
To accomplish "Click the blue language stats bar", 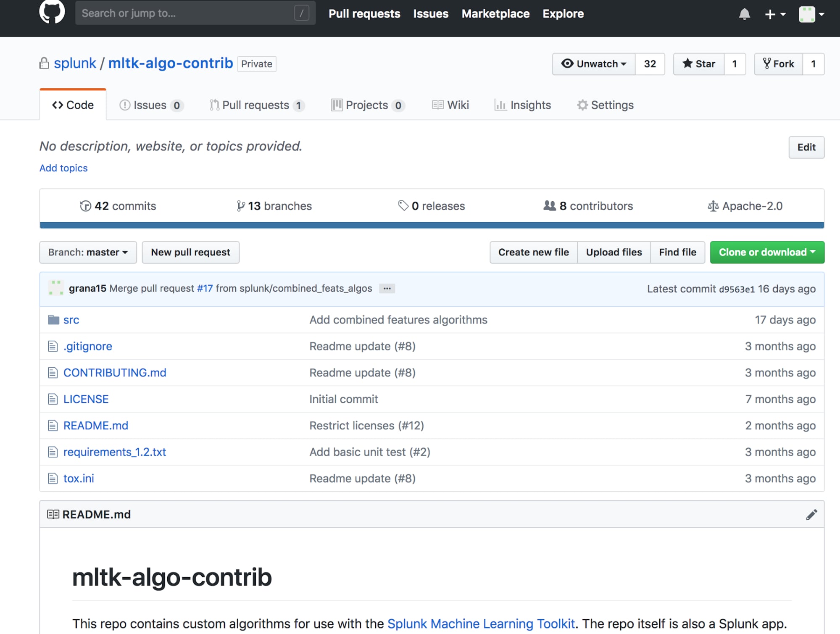I will click(432, 225).
